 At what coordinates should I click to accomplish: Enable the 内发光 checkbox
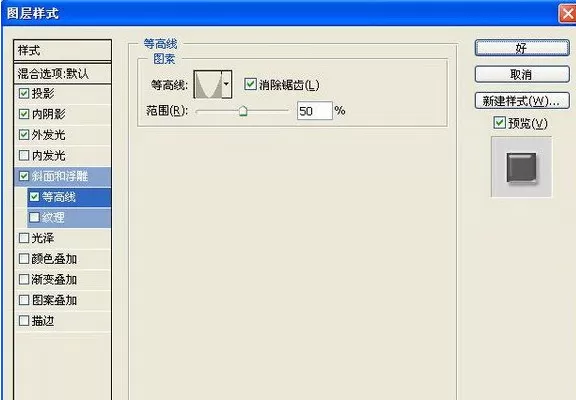pyautogui.click(x=24, y=155)
